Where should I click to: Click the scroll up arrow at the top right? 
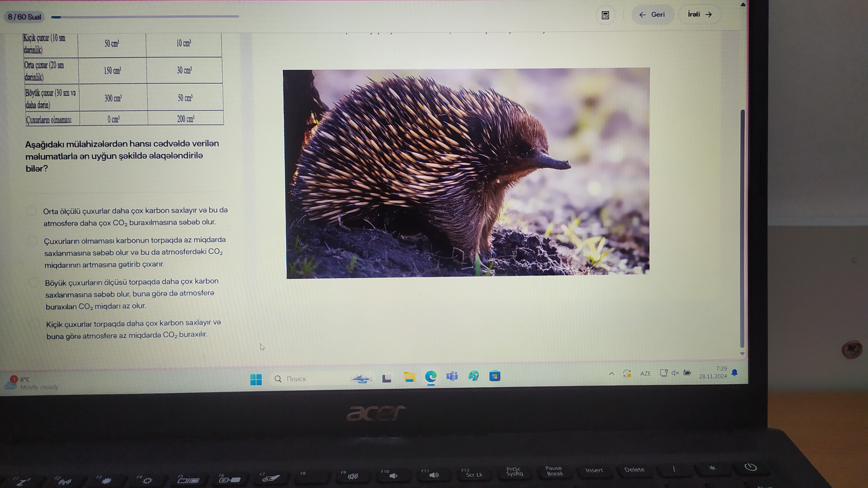point(743,4)
